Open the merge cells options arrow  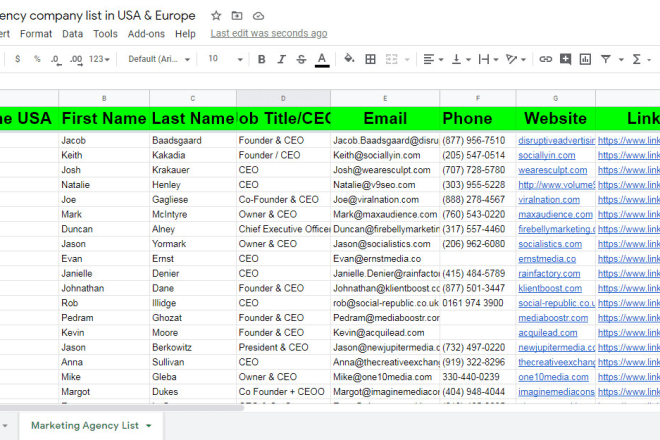point(407,60)
